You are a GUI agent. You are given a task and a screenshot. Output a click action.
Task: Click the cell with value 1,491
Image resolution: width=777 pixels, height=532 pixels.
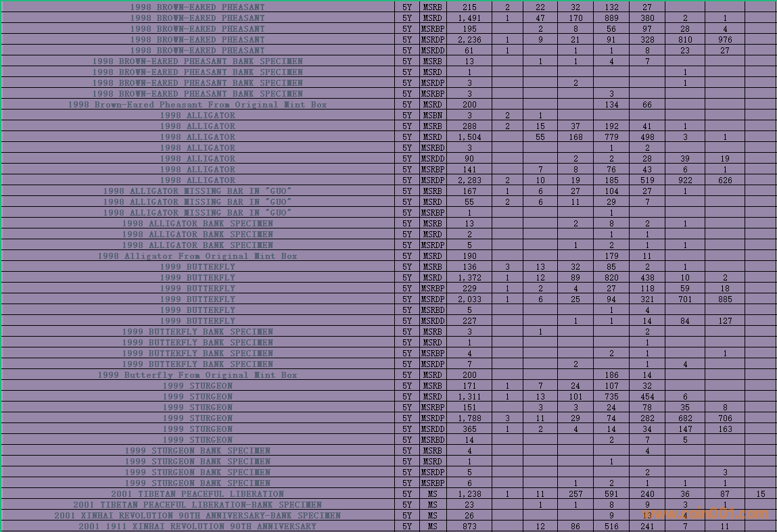[469, 18]
